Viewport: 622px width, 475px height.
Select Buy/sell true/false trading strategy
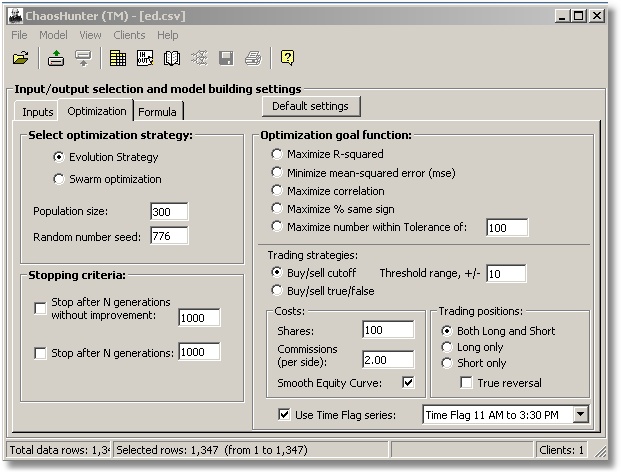click(277, 290)
